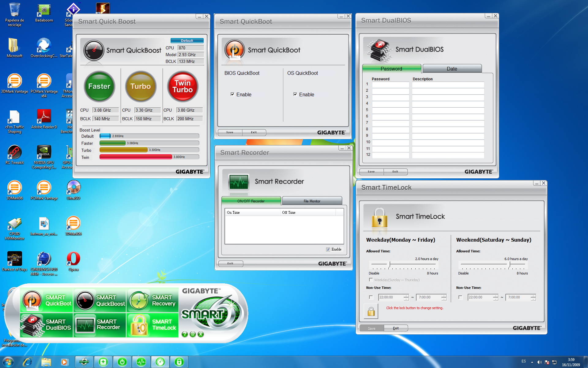The image size is (588, 368).
Task: Switch to the Date tab in Smart DualBIOS
Action: (x=452, y=69)
